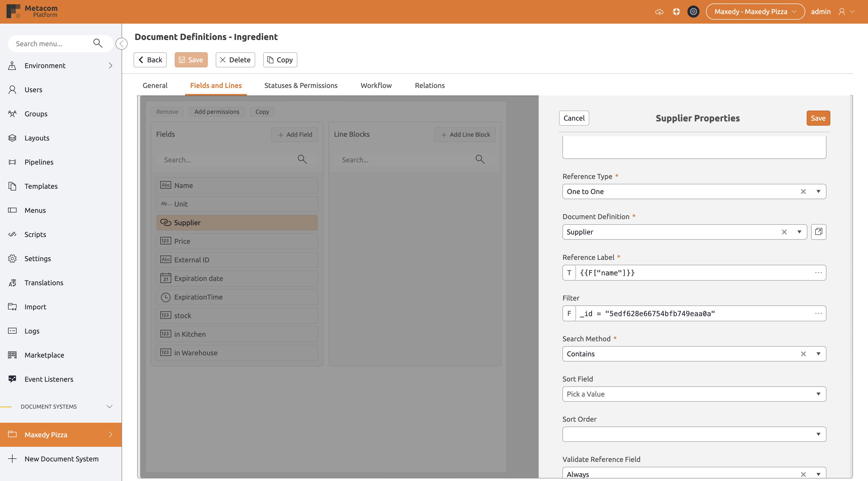Screen dimensions: 868x481
Task: Open Translations in the sidebar
Action: click(x=61, y=283)
